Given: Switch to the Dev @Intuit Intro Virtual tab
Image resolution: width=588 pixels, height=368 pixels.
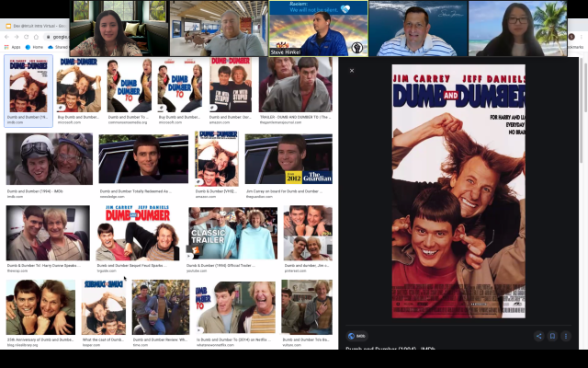Looking at the screenshot, I should [36, 26].
